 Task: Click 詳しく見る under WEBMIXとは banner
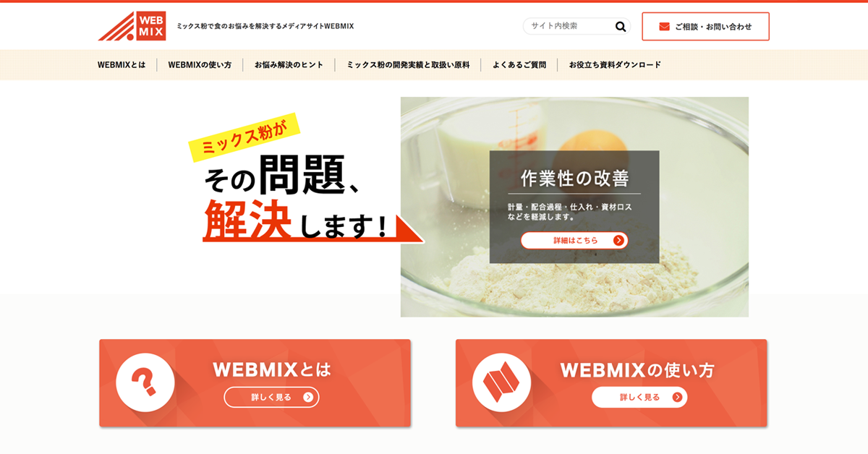[x=271, y=397]
